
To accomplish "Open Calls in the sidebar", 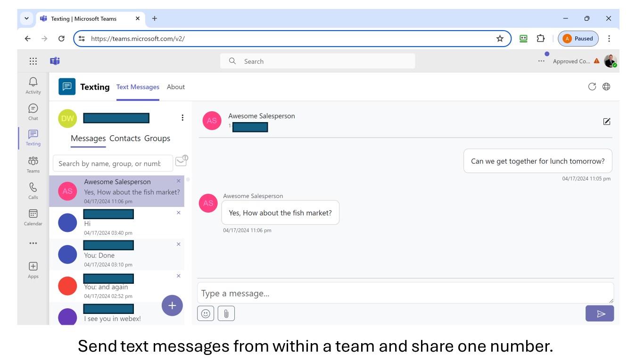I will pyautogui.click(x=33, y=191).
